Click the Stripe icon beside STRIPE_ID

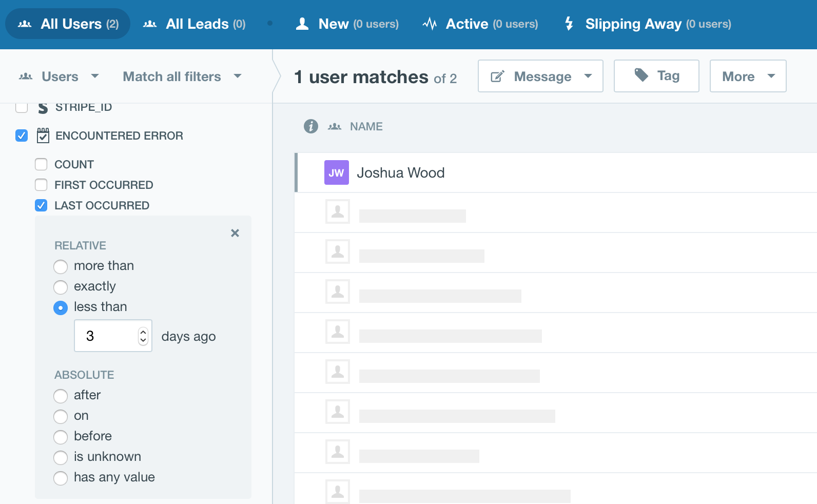point(43,107)
